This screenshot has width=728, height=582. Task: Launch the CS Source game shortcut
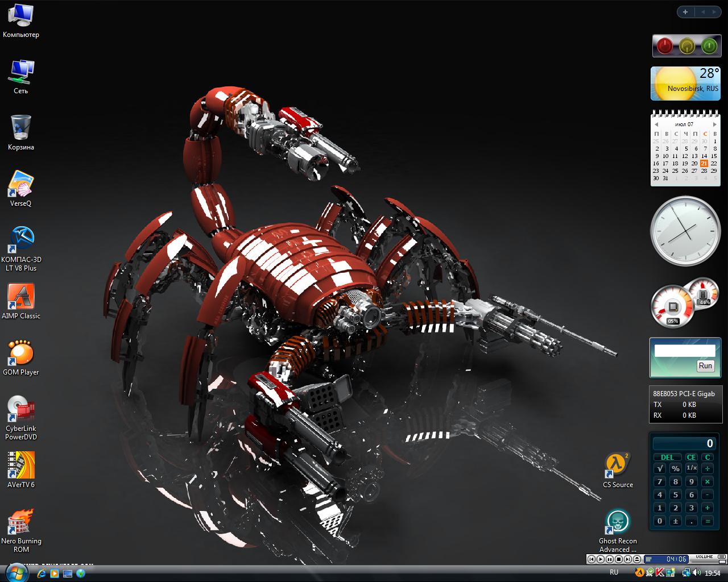point(618,465)
